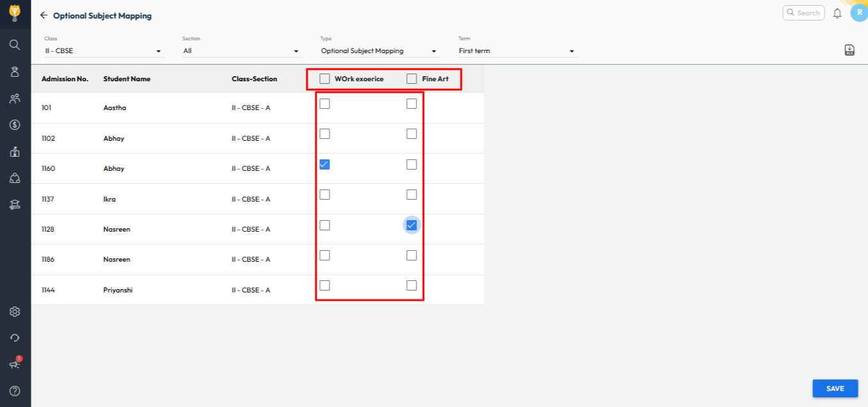Open the settings gear in sidebar
868x407 pixels.
[x=15, y=312]
